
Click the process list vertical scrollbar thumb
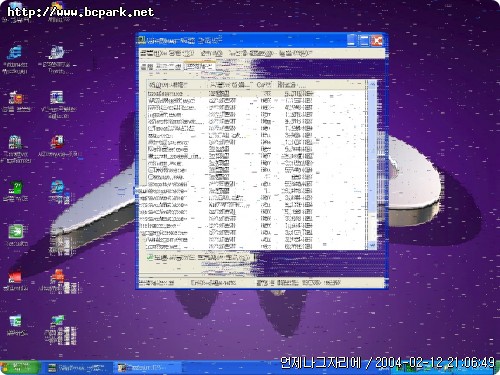372,149
